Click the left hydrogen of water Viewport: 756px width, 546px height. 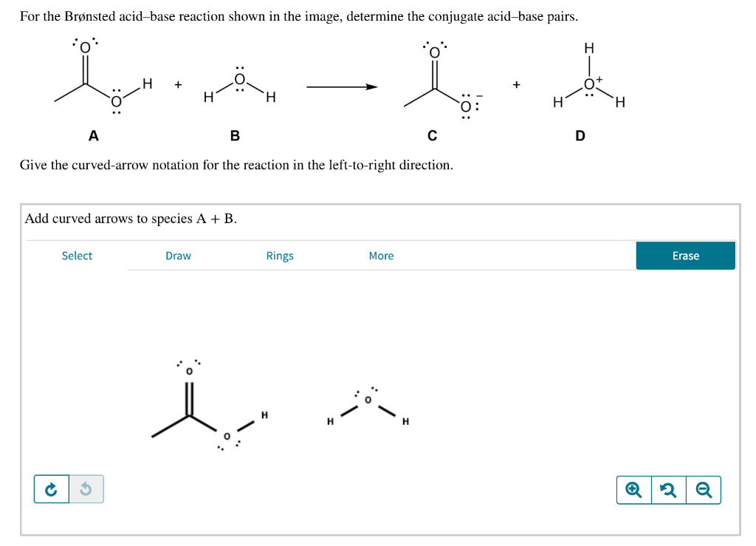click(x=329, y=422)
